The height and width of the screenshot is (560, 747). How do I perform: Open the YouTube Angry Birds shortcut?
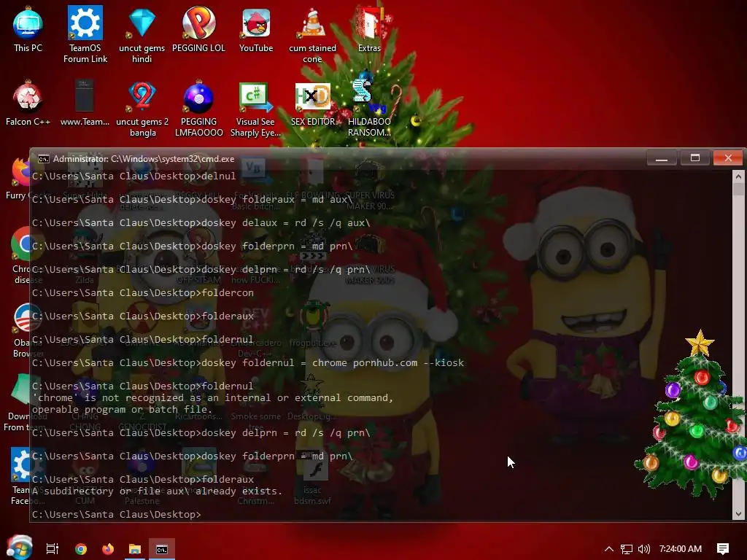[x=256, y=29]
